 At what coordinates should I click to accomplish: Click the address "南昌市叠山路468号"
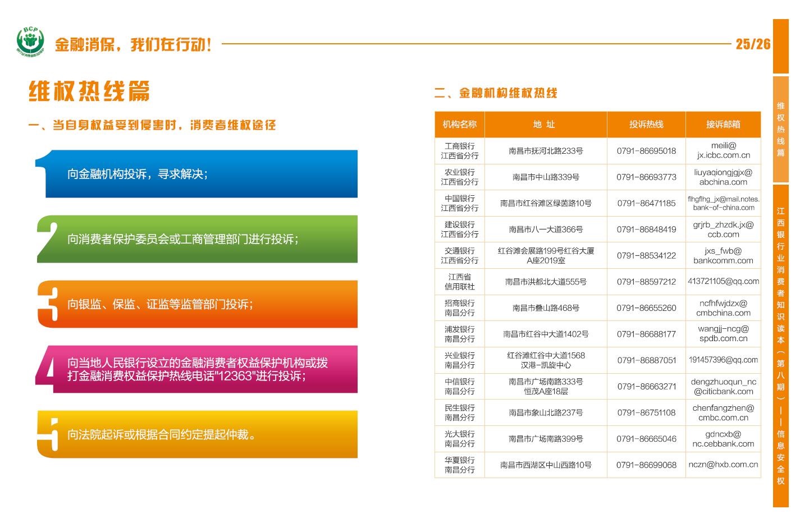click(x=546, y=308)
